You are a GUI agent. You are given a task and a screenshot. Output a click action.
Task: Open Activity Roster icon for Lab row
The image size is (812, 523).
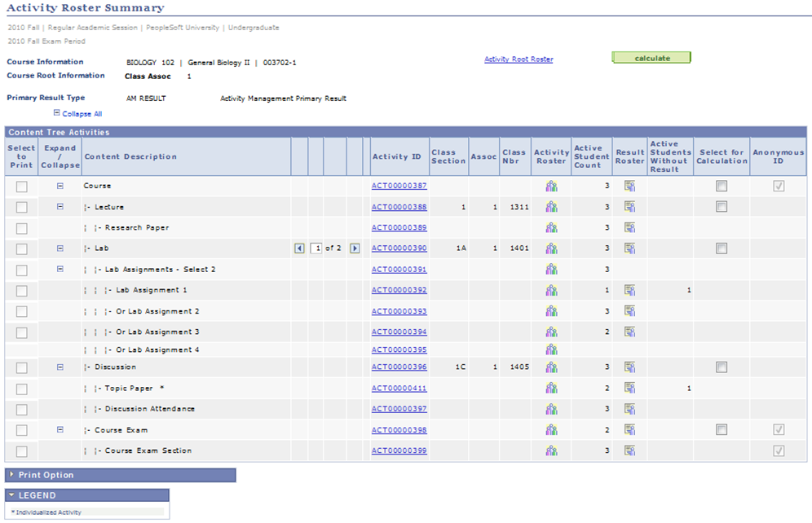click(551, 248)
